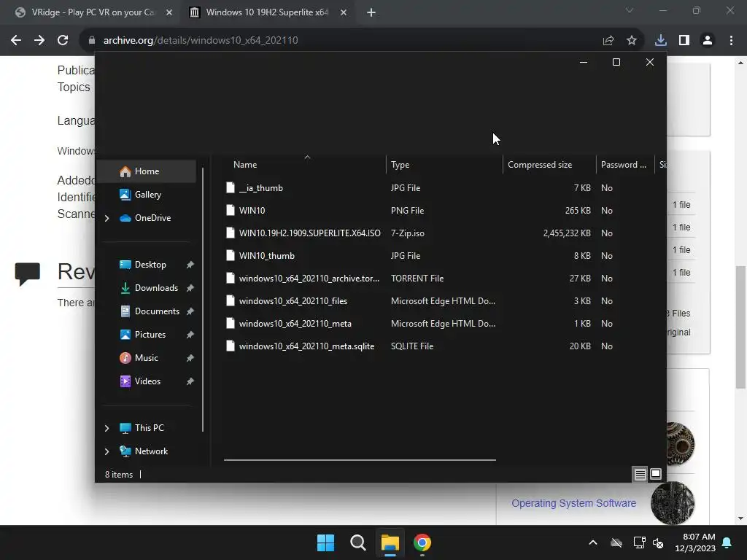Show hidden system tray icons
The width and height of the screenshot is (747, 560).
[593, 542]
